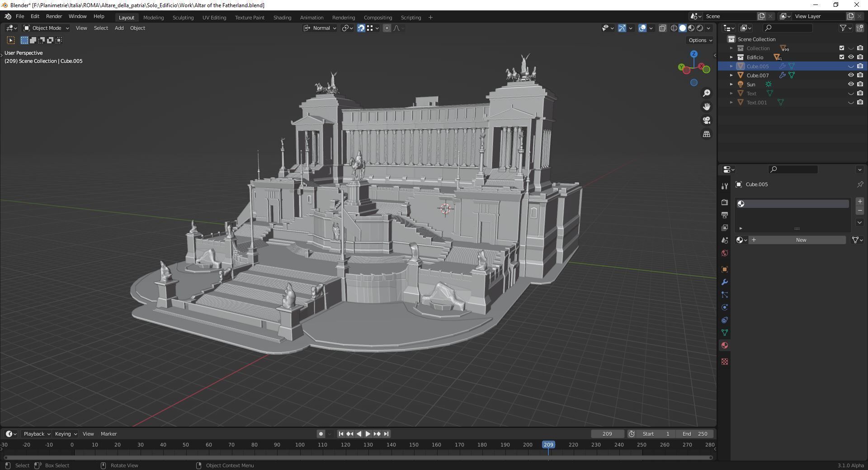The width and height of the screenshot is (868, 470).
Task: Toggle X-ray display
Action: [x=662, y=28]
